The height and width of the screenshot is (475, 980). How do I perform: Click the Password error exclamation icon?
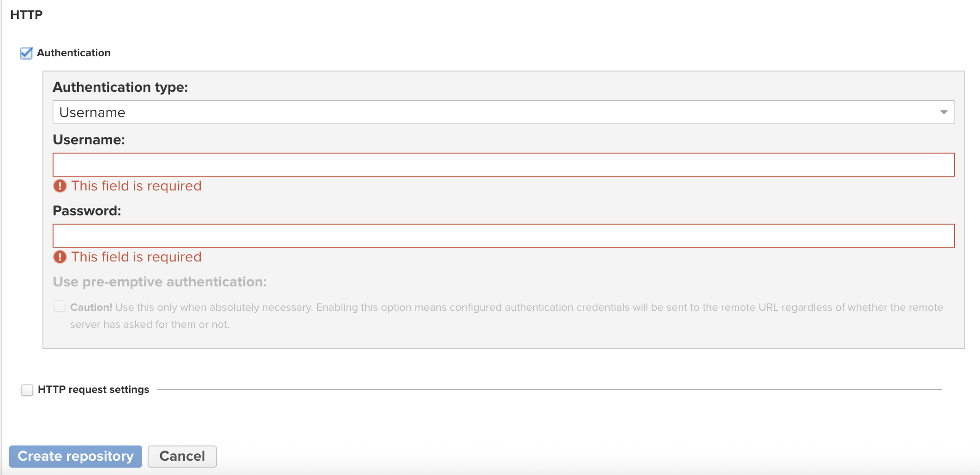60,257
